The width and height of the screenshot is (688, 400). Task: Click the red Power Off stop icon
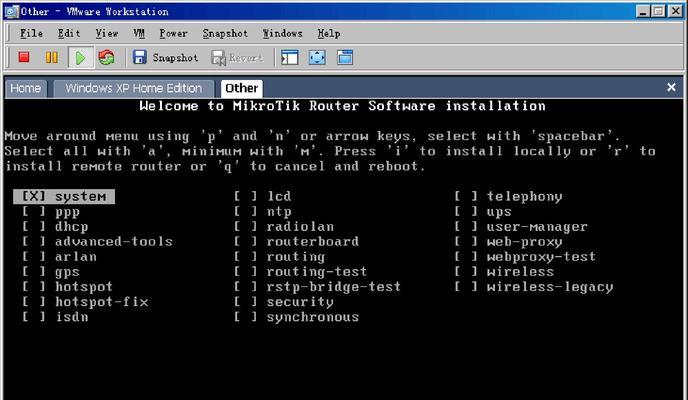[24, 57]
